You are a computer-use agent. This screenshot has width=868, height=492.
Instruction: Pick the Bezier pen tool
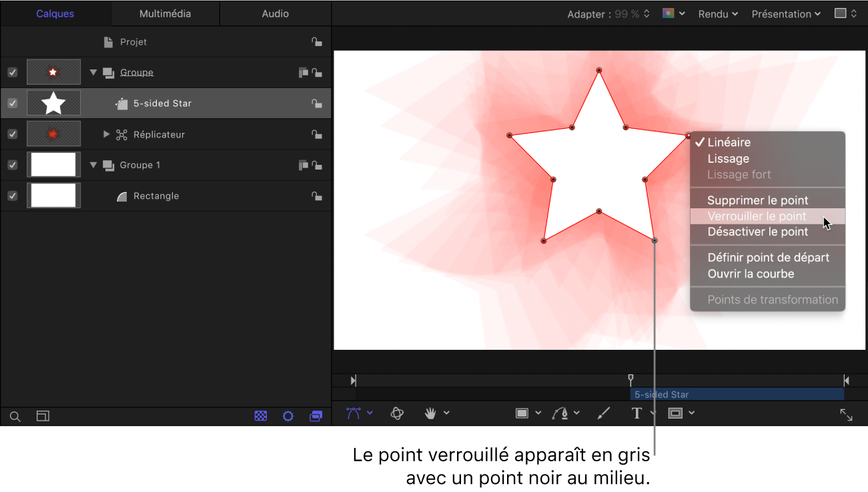(x=561, y=413)
